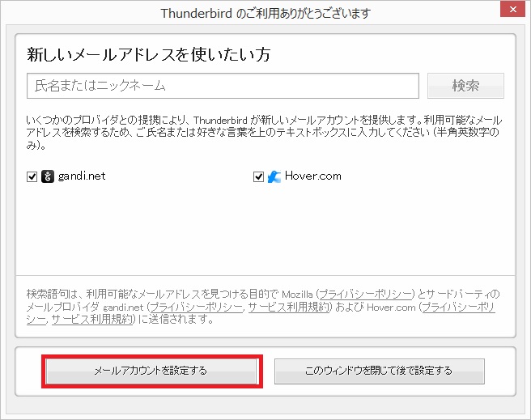This screenshot has height=420, width=531.
Task: Click the gandi.net provider logo icon
Action: coord(48,176)
